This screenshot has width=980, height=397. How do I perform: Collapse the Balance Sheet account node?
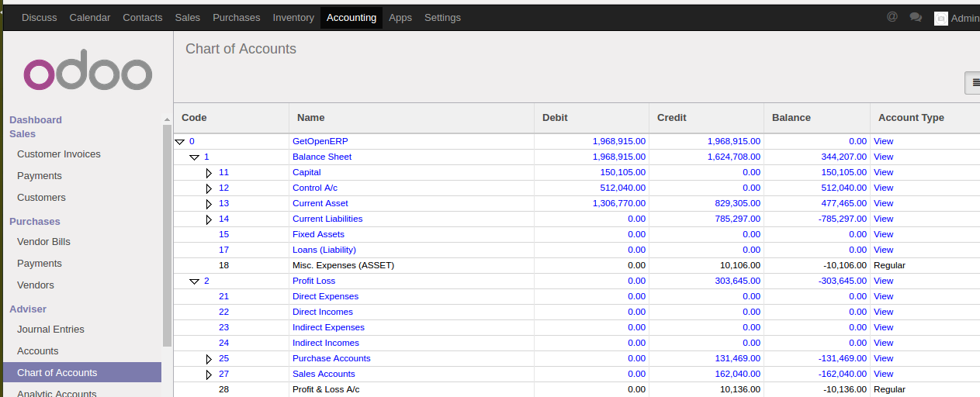195,157
